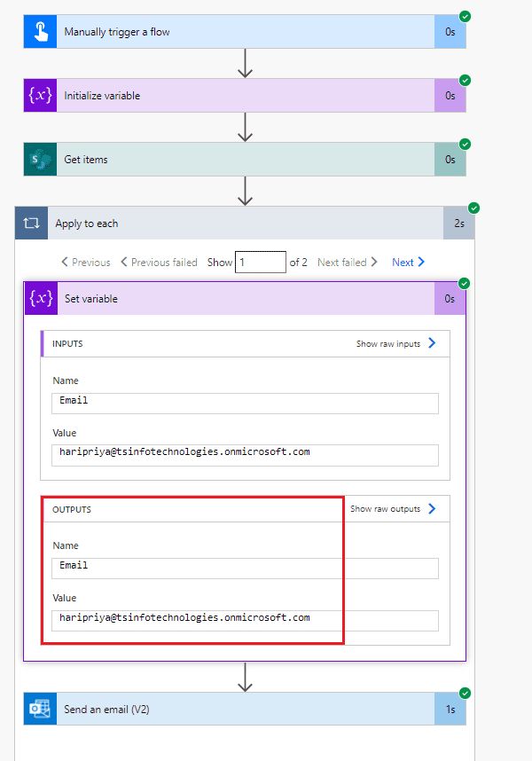532x761 pixels.
Task: Click the Apply to each loop icon
Action: coord(31,223)
